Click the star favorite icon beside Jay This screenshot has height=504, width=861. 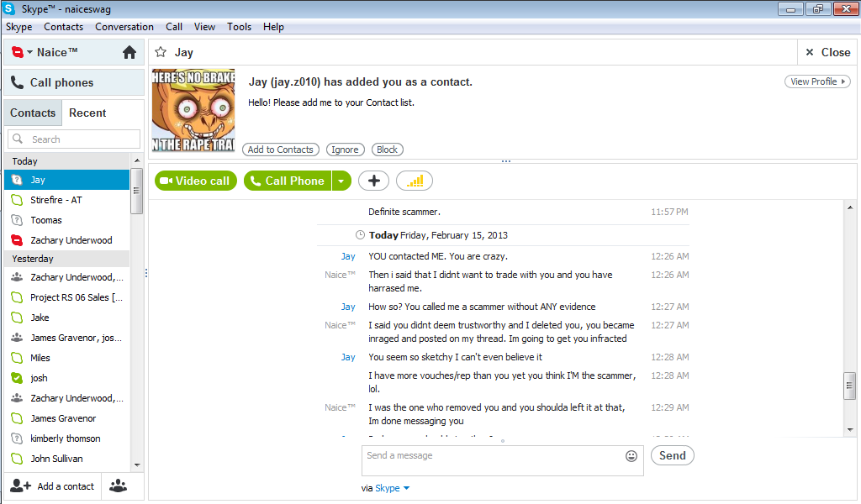point(161,52)
